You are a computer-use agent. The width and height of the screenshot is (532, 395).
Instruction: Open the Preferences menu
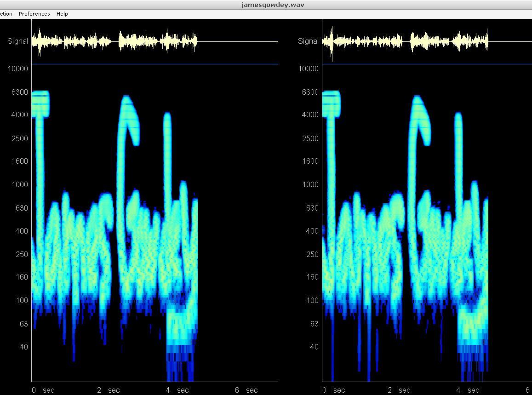pyautogui.click(x=34, y=14)
